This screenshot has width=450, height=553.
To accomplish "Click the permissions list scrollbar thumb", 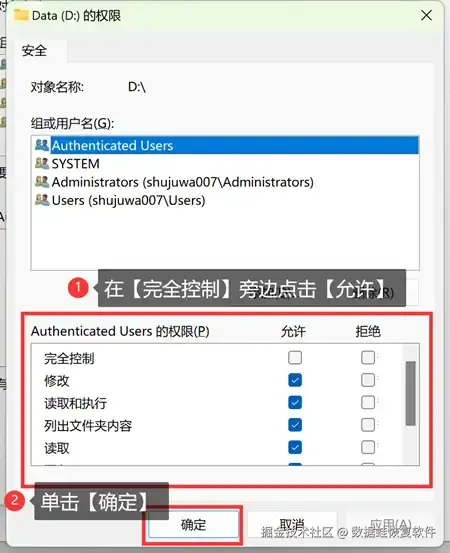I will tap(411, 394).
